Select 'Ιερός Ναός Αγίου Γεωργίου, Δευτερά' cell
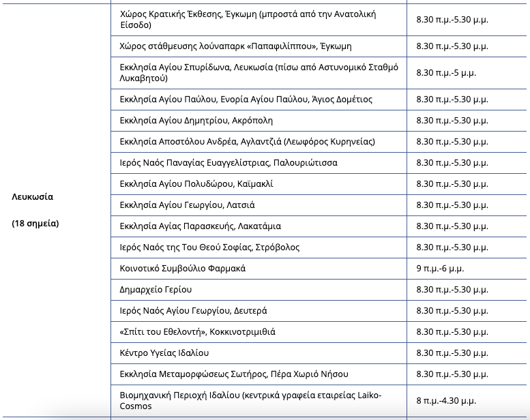 point(259,310)
